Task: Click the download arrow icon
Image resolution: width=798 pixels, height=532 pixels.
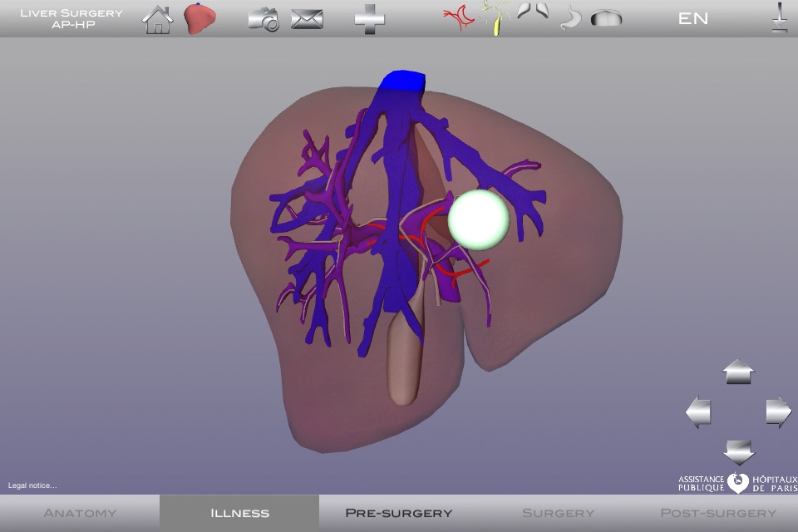Action: click(780, 17)
